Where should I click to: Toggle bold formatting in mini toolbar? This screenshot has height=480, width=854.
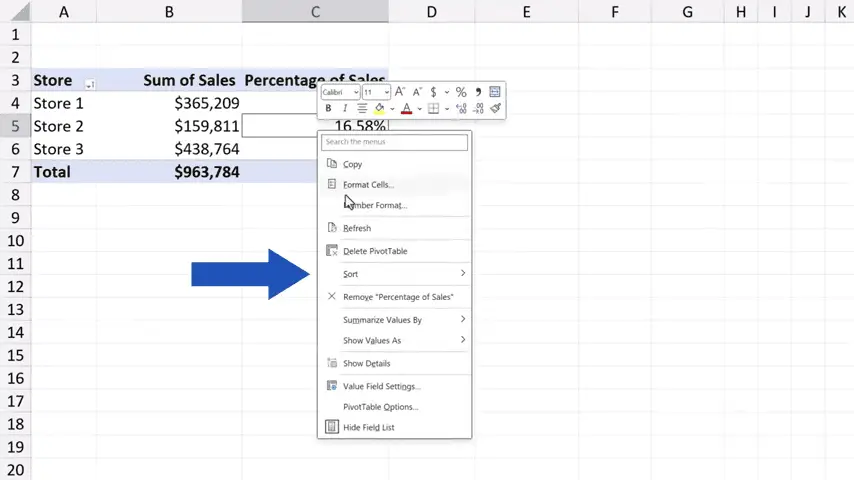[328, 109]
